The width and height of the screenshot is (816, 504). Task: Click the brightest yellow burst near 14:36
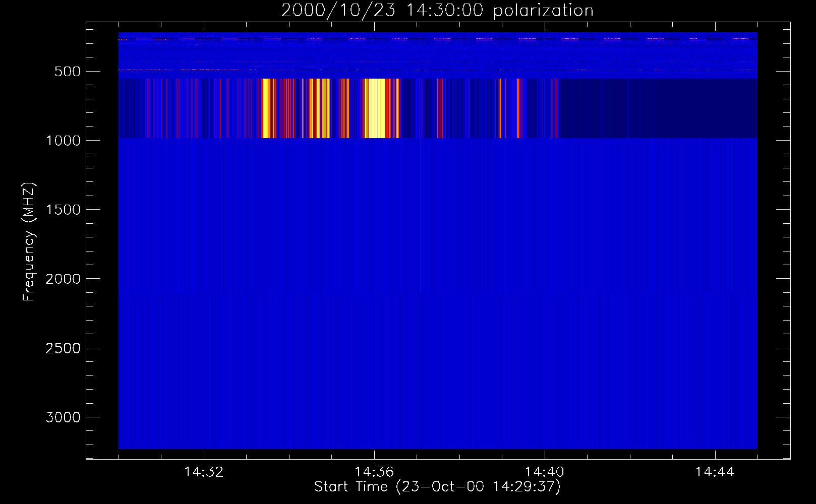point(374,108)
